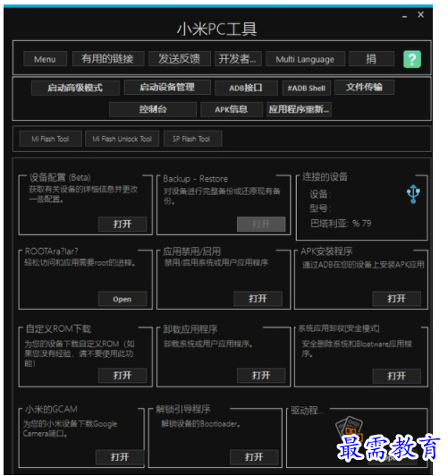Launch Mi Flash Unlock Tool
448x476 pixels.
122,139
